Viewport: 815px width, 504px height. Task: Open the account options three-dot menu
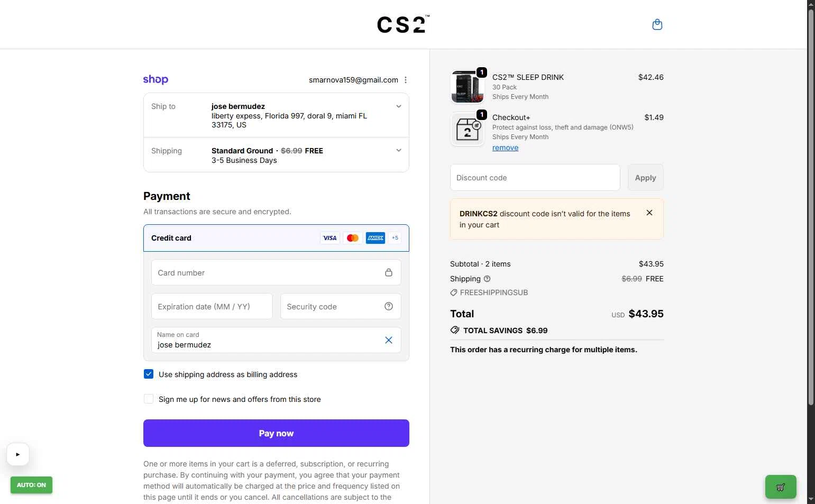coord(406,80)
